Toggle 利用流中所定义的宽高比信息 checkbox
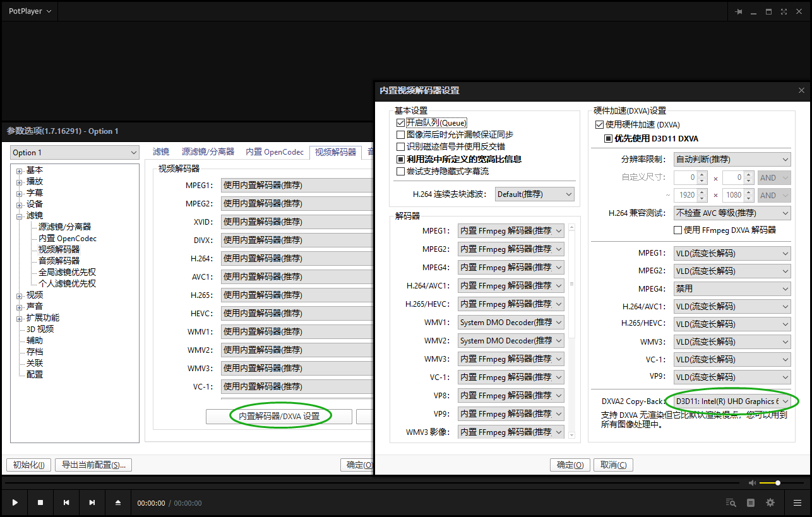This screenshot has width=812, height=517. [x=400, y=159]
